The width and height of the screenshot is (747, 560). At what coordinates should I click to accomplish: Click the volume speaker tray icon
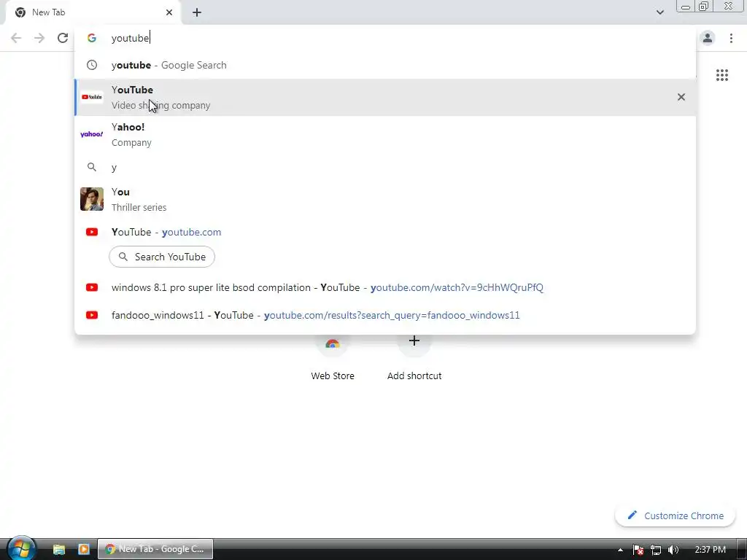673,550
